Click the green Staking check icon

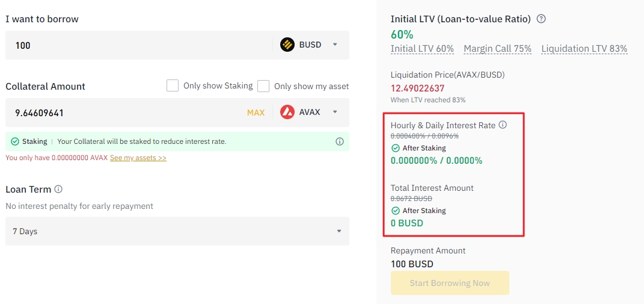(15, 141)
